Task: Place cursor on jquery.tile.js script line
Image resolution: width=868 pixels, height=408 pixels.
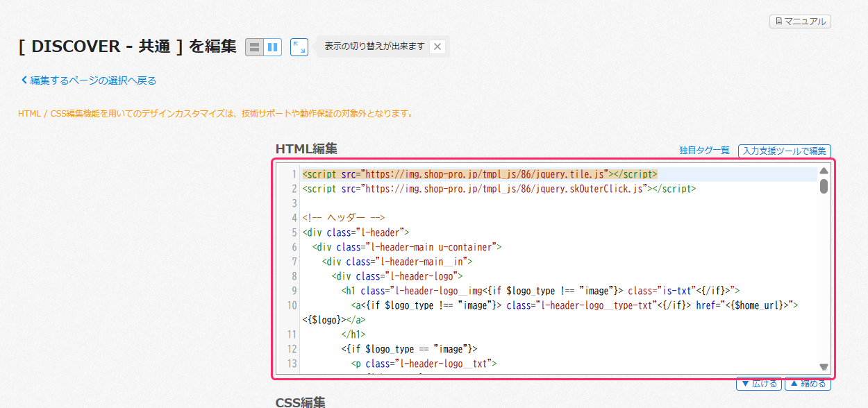Action: 479,173
